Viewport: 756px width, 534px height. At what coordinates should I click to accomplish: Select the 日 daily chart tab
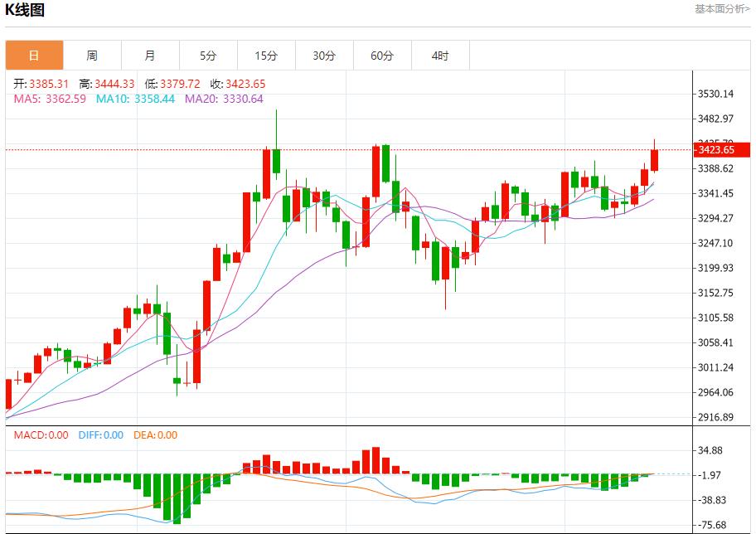pyautogui.click(x=34, y=56)
